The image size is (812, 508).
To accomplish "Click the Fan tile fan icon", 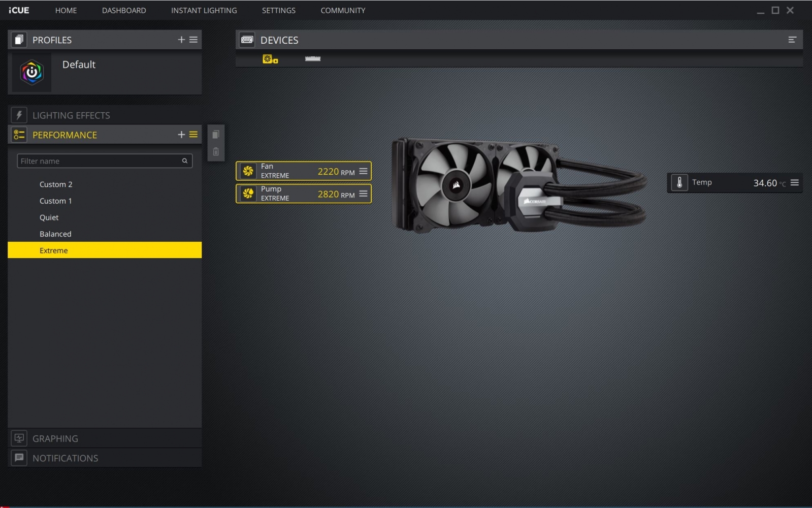I will pyautogui.click(x=248, y=171).
